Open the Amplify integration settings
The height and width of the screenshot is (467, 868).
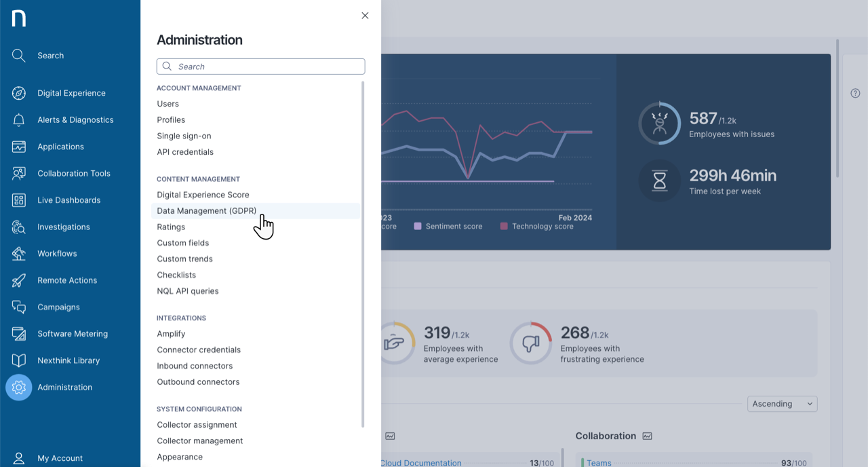coord(171,333)
